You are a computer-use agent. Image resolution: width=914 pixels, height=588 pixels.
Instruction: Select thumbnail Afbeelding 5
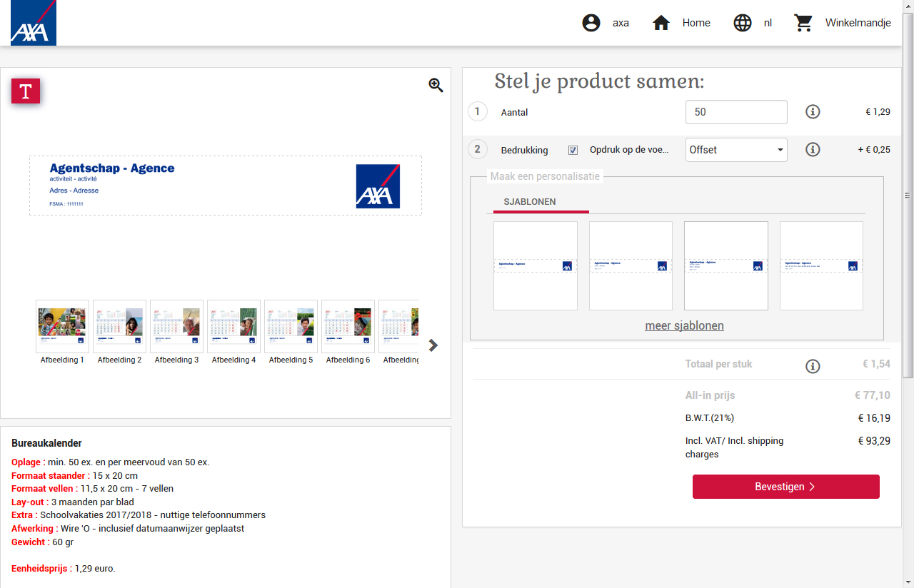pos(291,326)
